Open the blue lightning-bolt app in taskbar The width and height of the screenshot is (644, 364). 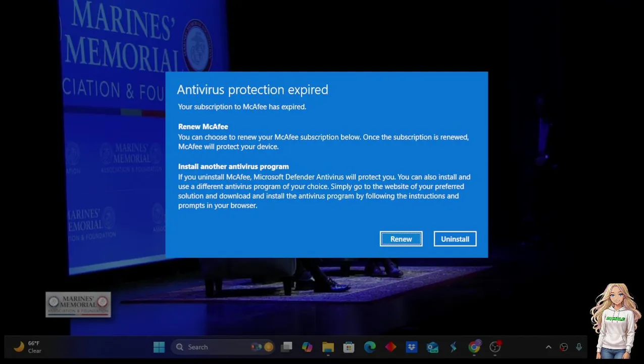pyautogui.click(x=453, y=347)
